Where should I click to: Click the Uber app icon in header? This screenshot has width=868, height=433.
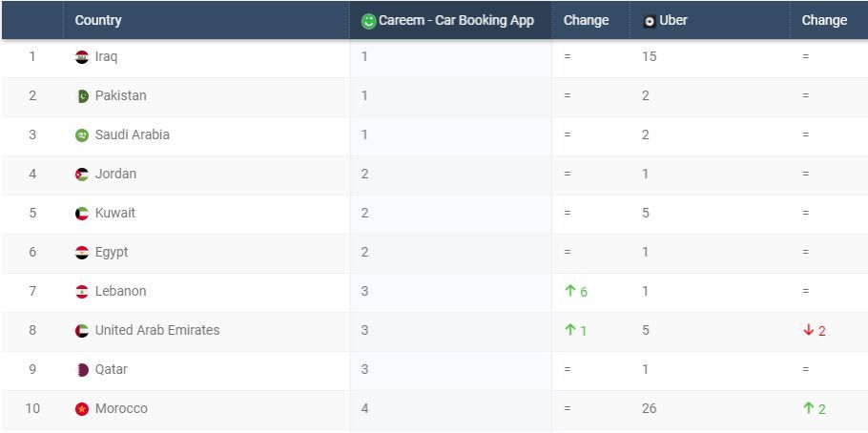[x=650, y=21]
